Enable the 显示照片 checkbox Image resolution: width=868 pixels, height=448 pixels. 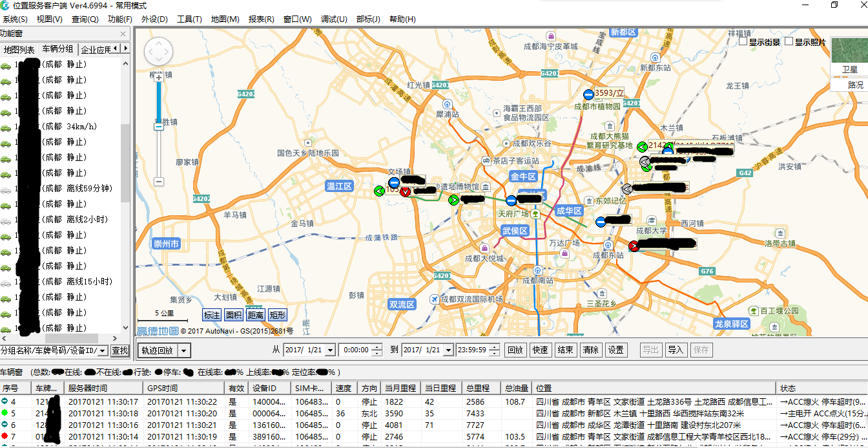point(789,42)
